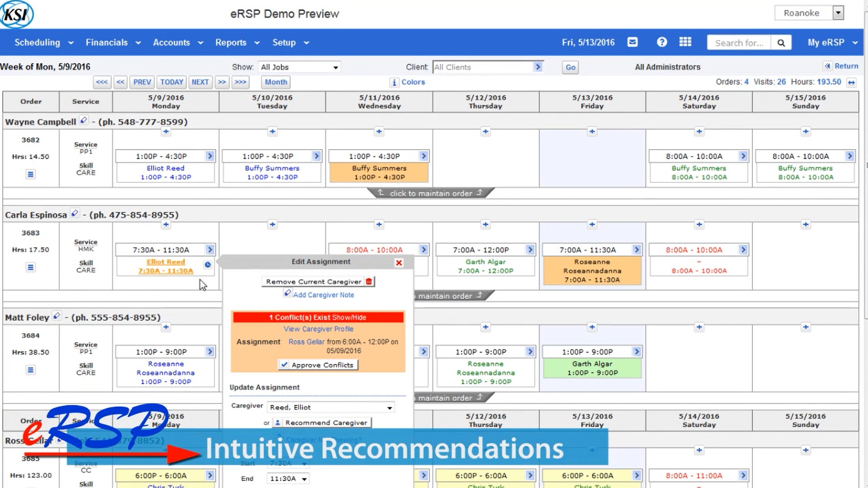Open the Scheduling menu
The height and width of the screenshot is (488, 868).
[x=44, y=42]
